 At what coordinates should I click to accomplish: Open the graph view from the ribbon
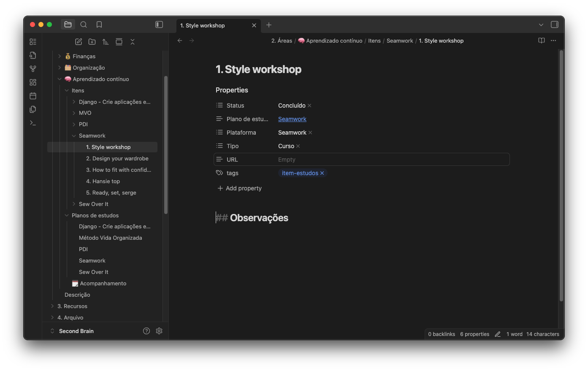point(33,69)
